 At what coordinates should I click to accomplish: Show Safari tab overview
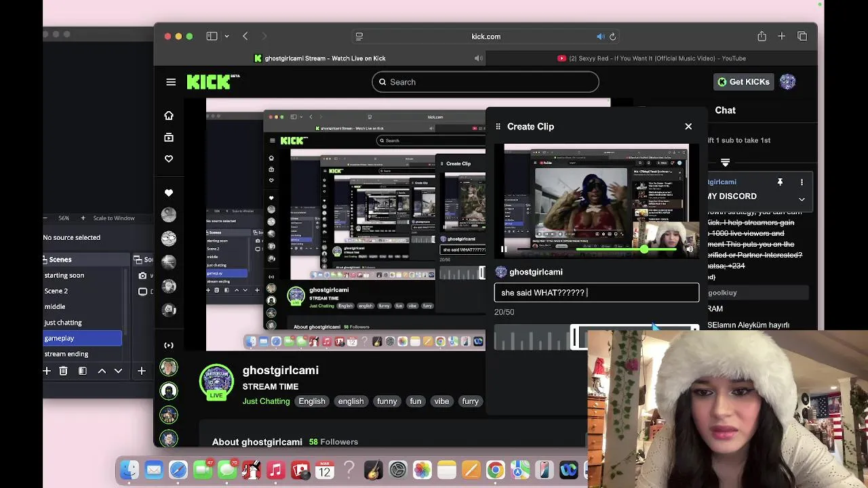[802, 37]
